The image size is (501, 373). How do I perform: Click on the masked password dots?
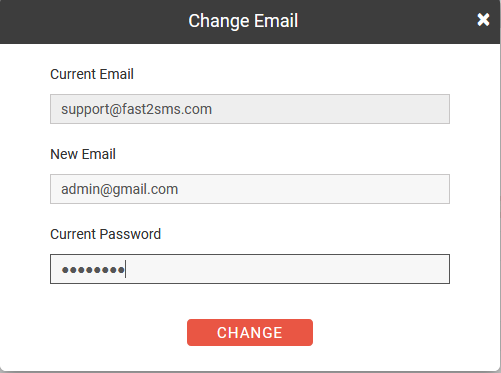93,269
